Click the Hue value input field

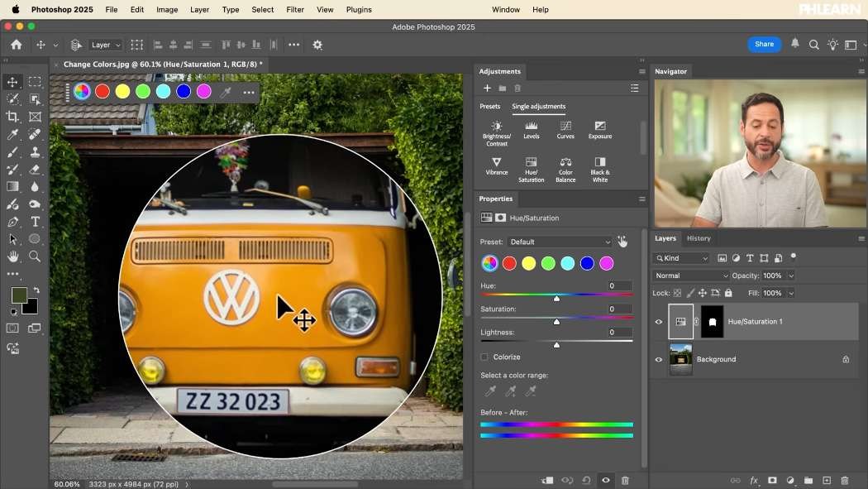point(619,285)
